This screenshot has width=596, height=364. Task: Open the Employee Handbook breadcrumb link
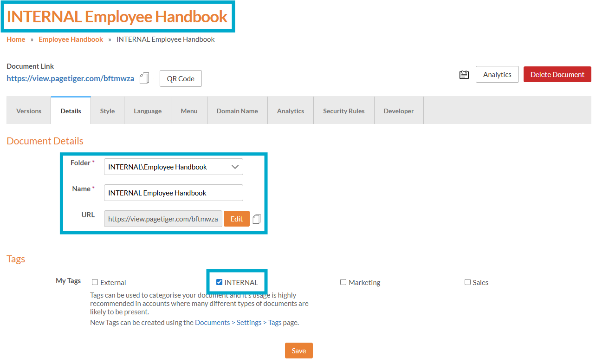point(71,39)
